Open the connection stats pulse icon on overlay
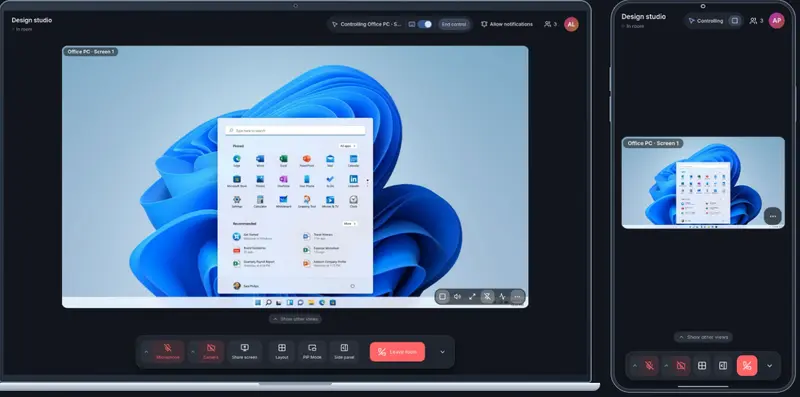Image resolution: width=800 pixels, height=397 pixels. (x=502, y=296)
